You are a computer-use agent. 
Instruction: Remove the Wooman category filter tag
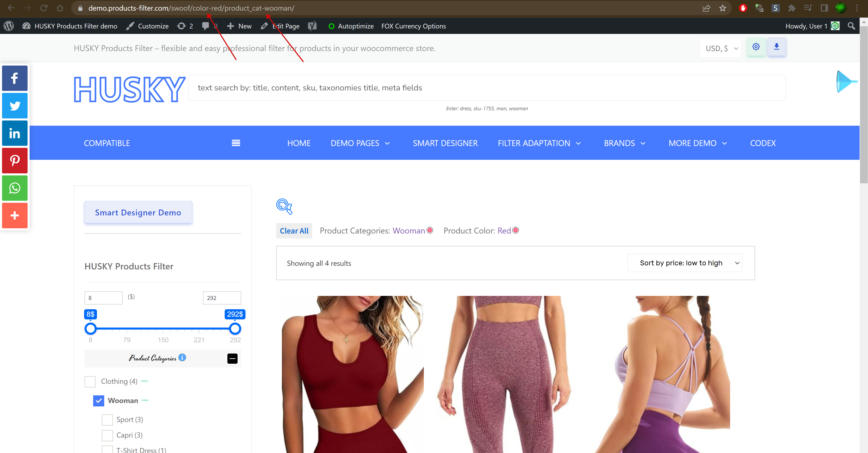click(x=430, y=230)
